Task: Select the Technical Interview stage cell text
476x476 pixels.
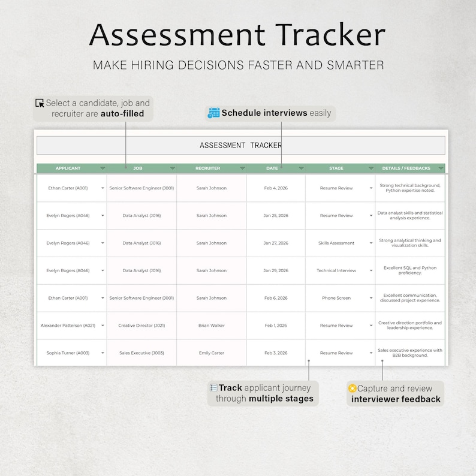Action: tap(336, 270)
